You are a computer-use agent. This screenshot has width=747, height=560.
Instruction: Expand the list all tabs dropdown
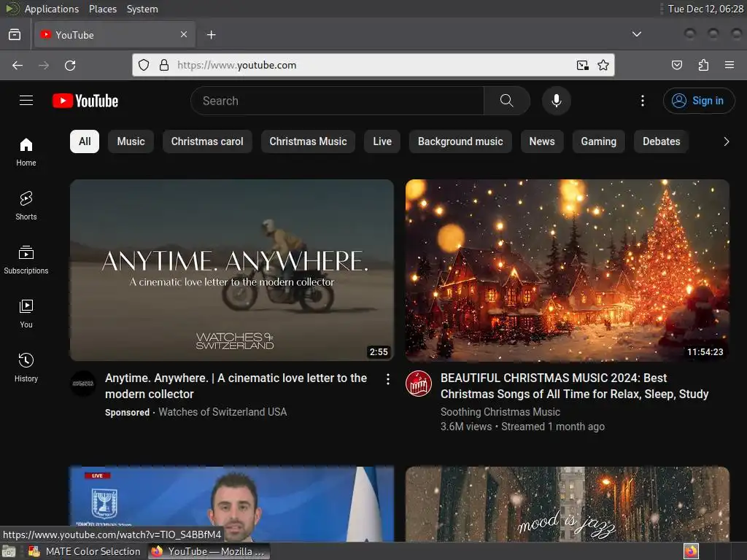636,34
